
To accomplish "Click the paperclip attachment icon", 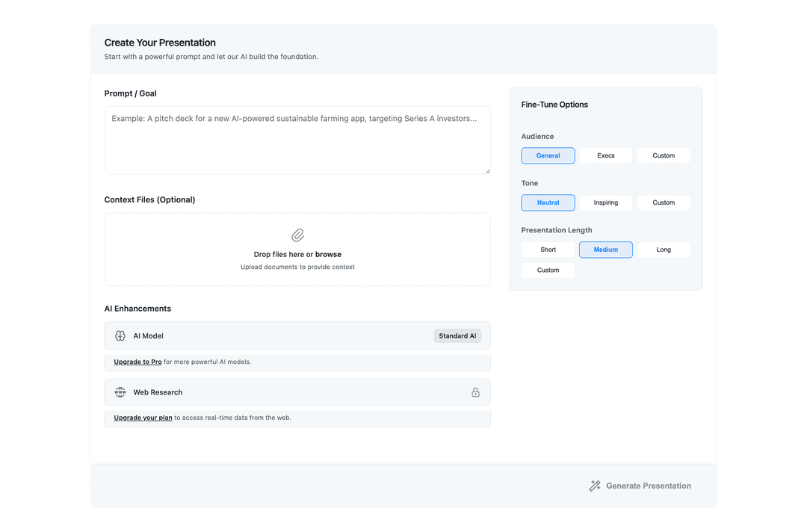I will pyautogui.click(x=297, y=235).
